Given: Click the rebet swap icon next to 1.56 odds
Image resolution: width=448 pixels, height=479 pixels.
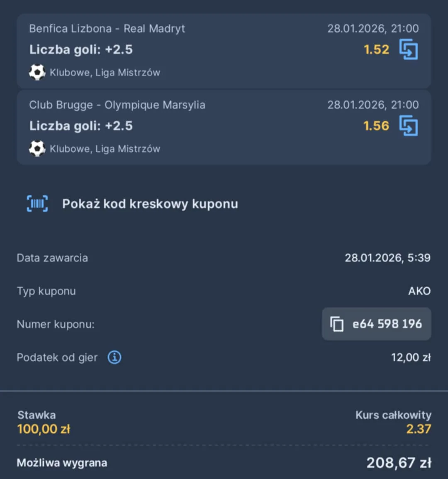Looking at the screenshot, I should [409, 126].
